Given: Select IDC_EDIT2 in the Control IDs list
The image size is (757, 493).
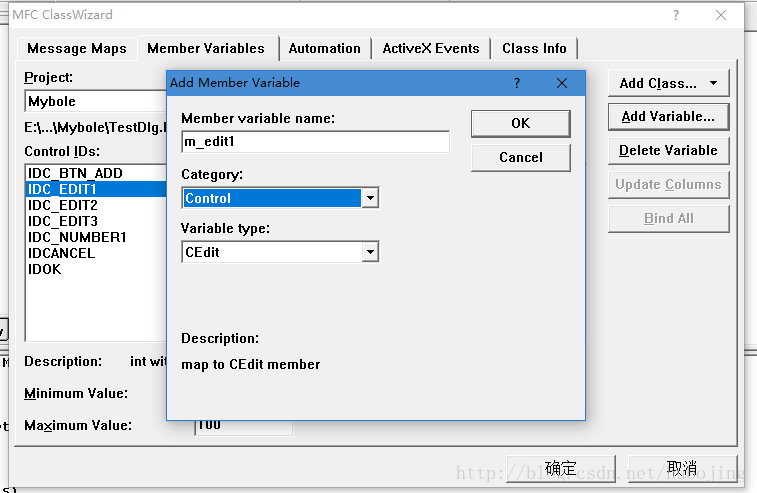Looking at the screenshot, I should [x=62, y=205].
